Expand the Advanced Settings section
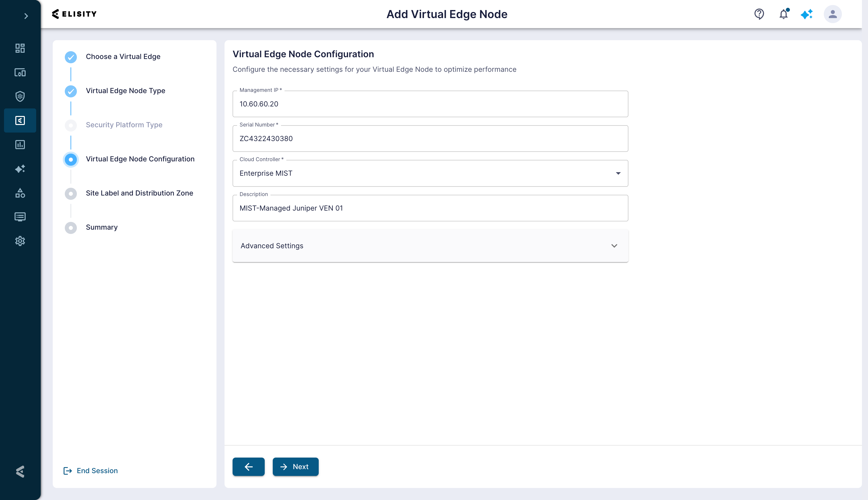The height and width of the screenshot is (500, 868). [x=430, y=246]
